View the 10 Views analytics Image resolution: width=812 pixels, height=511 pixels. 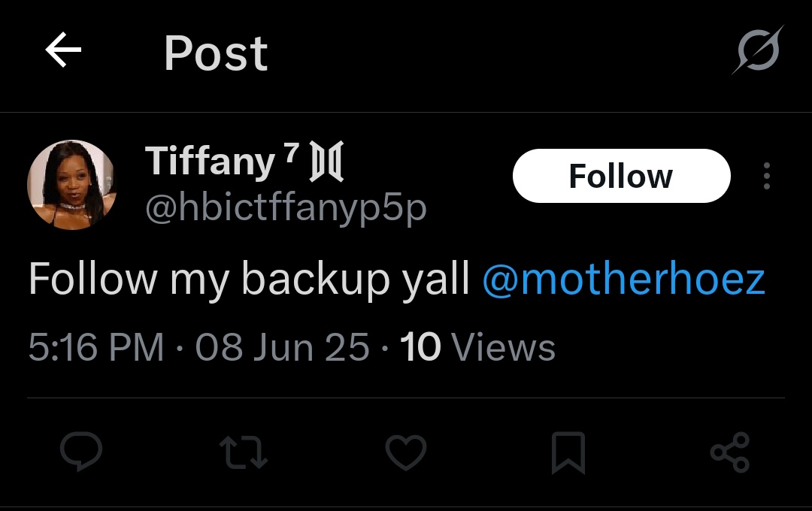(477, 346)
